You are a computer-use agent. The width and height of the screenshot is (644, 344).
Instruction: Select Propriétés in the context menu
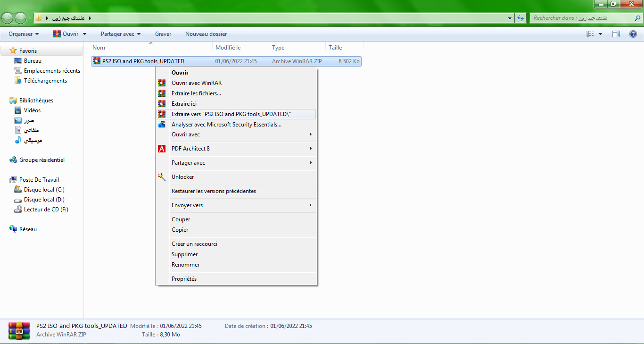[184, 279]
